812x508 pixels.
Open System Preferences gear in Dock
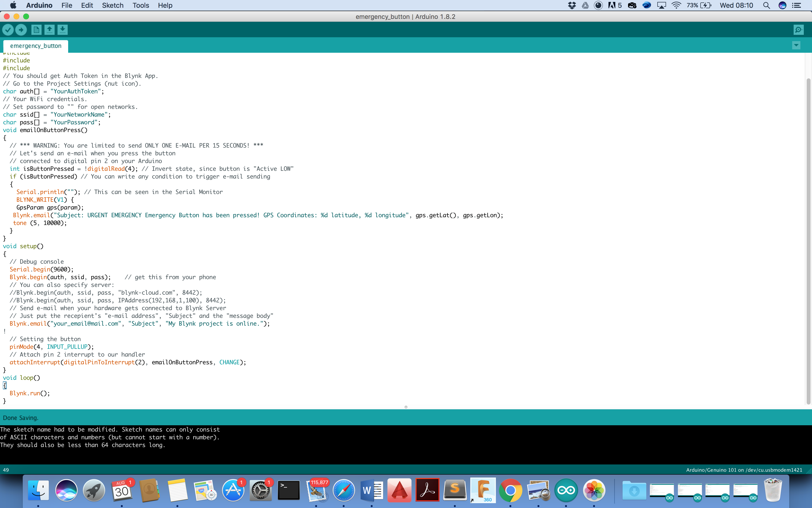[261, 491]
